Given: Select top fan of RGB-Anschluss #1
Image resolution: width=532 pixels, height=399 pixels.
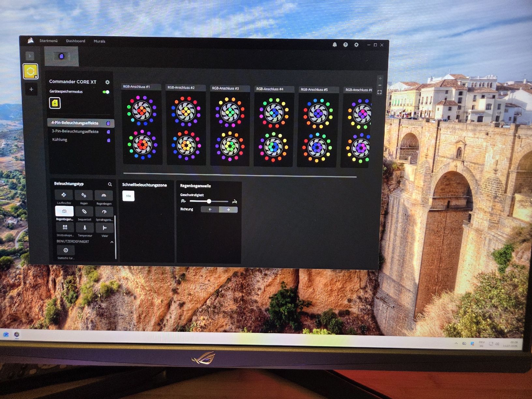Looking at the screenshot, I should pos(141,110).
